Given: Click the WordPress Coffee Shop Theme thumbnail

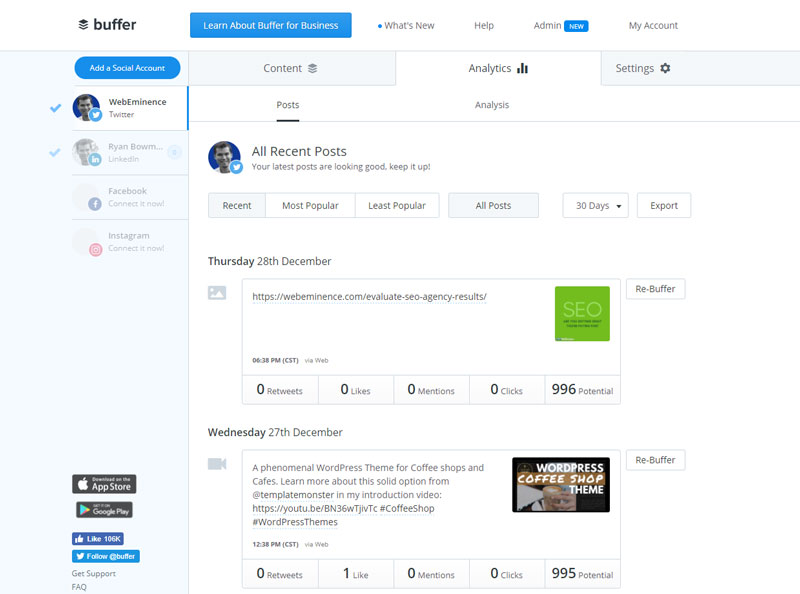Looking at the screenshot, I should point(561,485).
